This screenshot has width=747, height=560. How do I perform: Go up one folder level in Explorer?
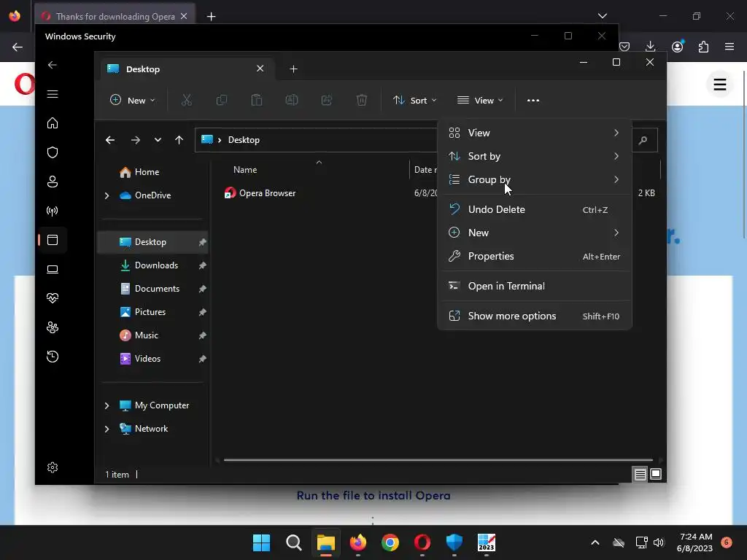(x=179, y=140)
